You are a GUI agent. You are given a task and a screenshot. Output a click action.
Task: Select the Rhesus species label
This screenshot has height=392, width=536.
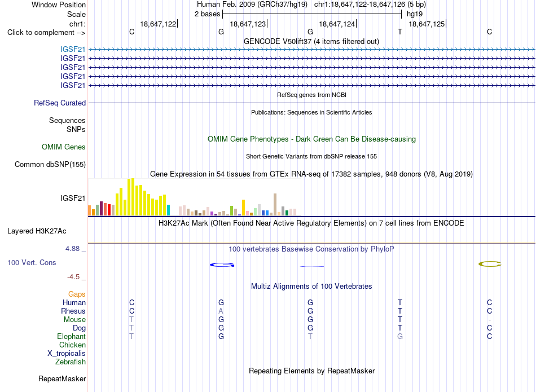tap(73, 311)
